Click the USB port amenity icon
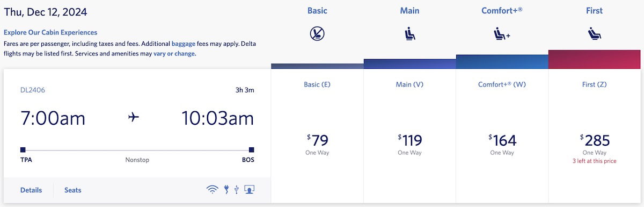The width and height of the screenshot is (644, 207). point(237,189)
